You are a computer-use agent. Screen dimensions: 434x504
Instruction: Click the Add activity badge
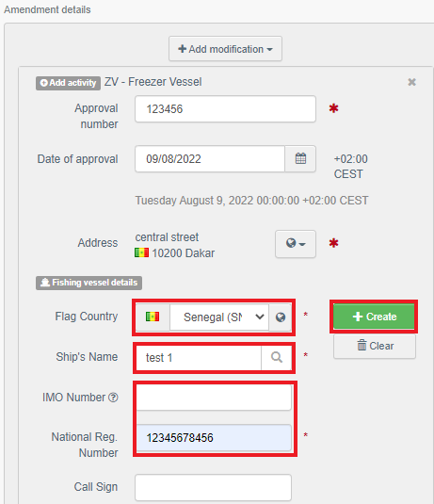68,83
